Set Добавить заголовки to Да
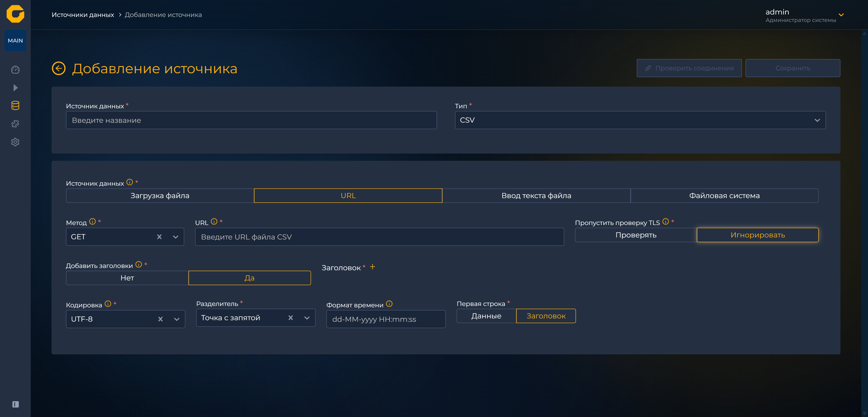Screen dimensions: 868x417 (249, 278)
